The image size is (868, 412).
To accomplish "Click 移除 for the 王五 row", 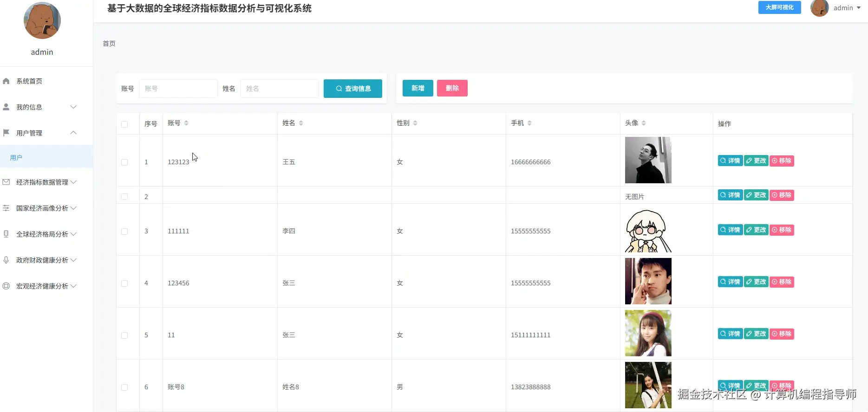I will pyautogui.click(x=782, y=161).
